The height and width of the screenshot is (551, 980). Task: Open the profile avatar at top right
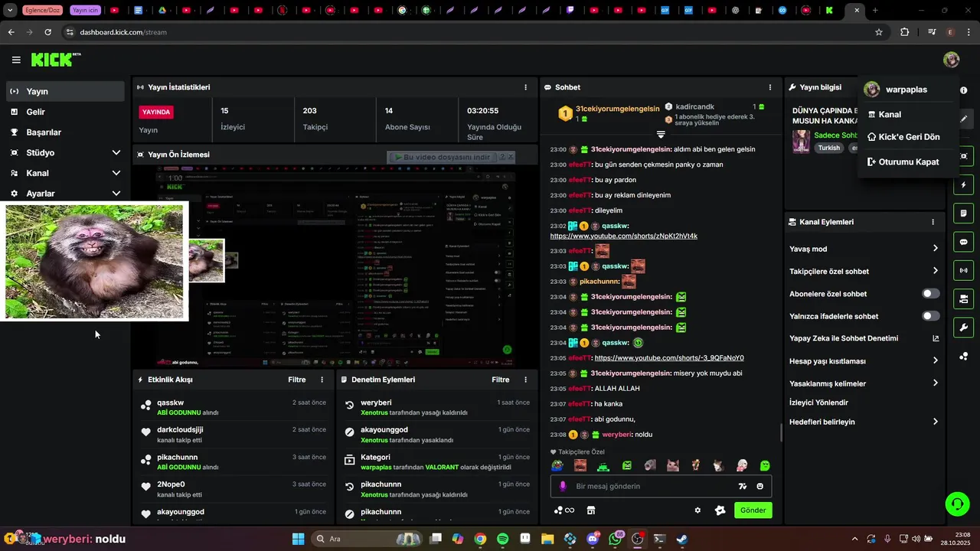point(951,60)
